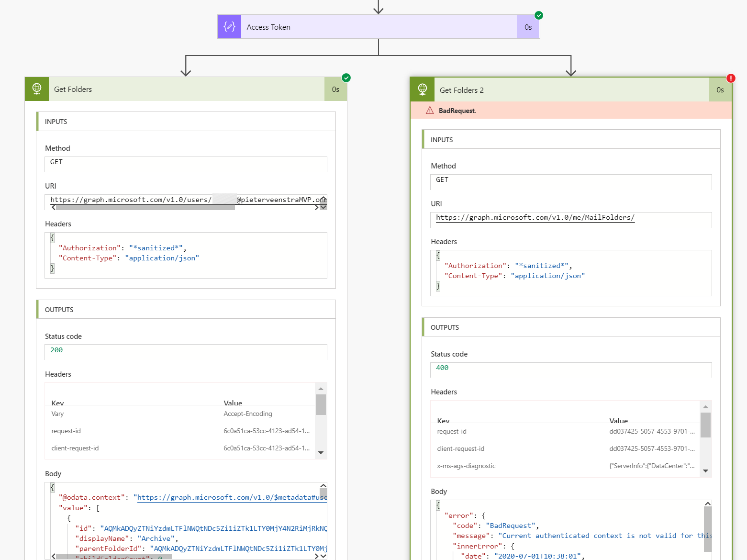747x560 pixels.
Task: Open the @odata.context metadata link in Get Folders body
Action: pyautogui.click(x=232, y=498)
